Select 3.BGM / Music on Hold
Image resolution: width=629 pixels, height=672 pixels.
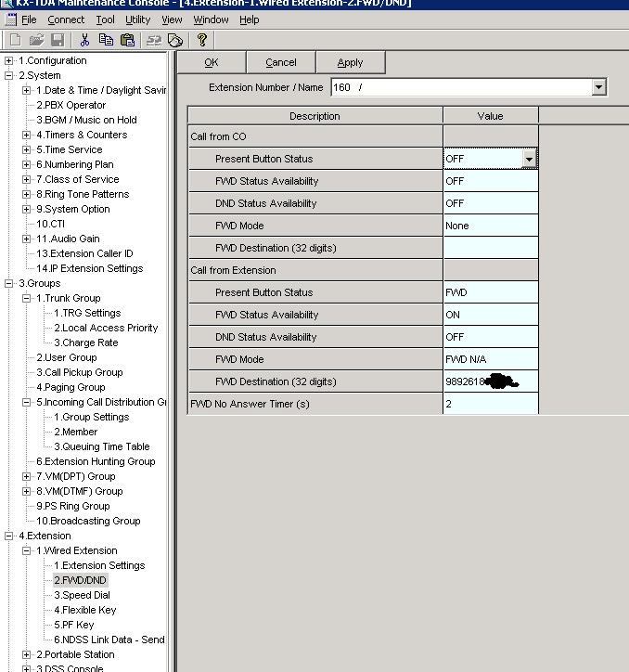pos(86,120)
